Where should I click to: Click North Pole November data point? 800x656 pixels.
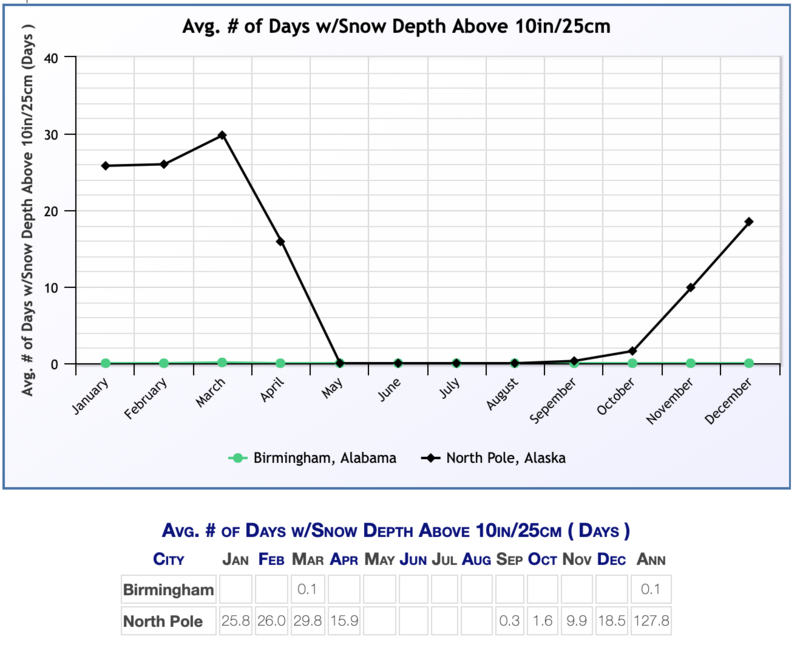(x=690, y=288)
